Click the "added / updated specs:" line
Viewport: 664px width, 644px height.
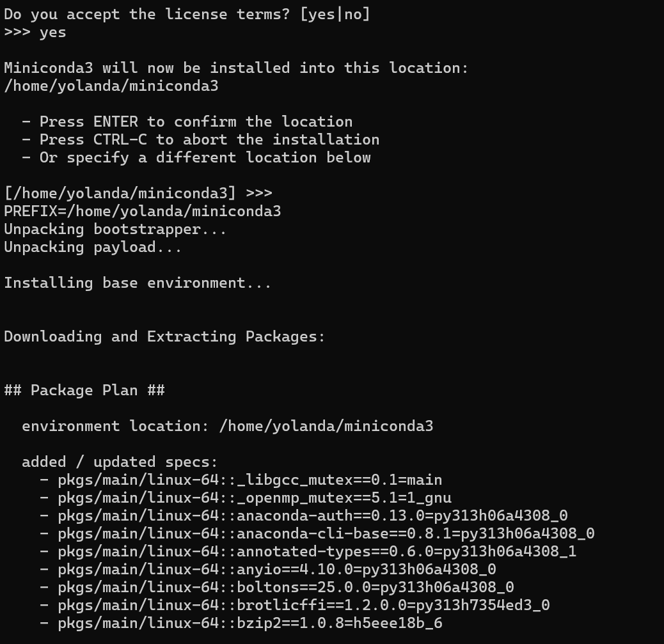coord(120,462)
